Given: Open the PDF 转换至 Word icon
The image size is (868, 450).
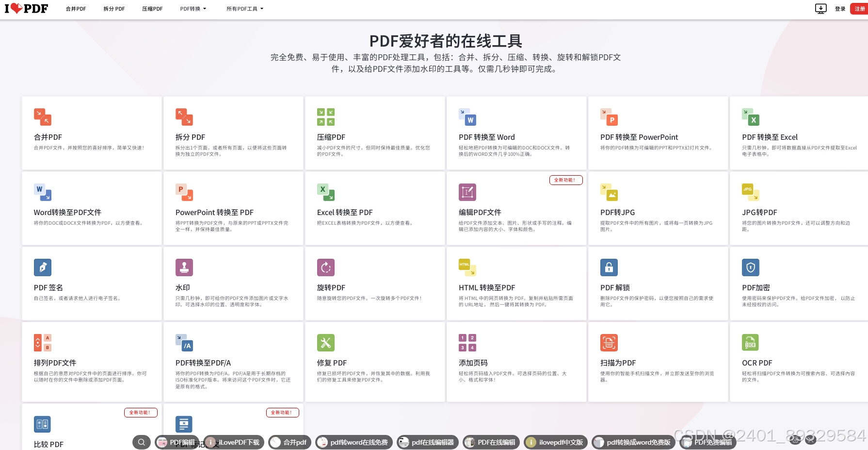Looking at the screenshot, I should [467, 117].
